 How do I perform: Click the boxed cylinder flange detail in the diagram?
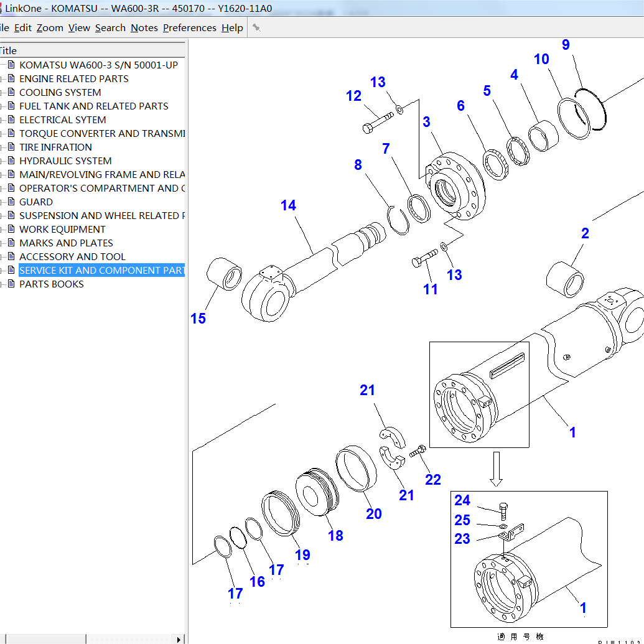[478, 394]
